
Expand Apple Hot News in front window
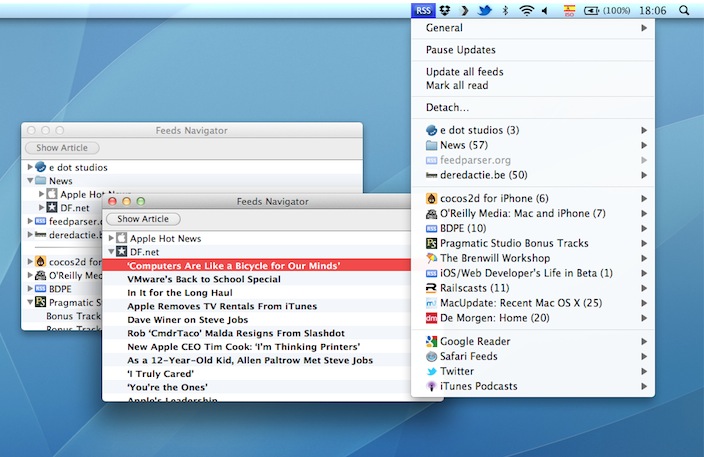point(111,239)
